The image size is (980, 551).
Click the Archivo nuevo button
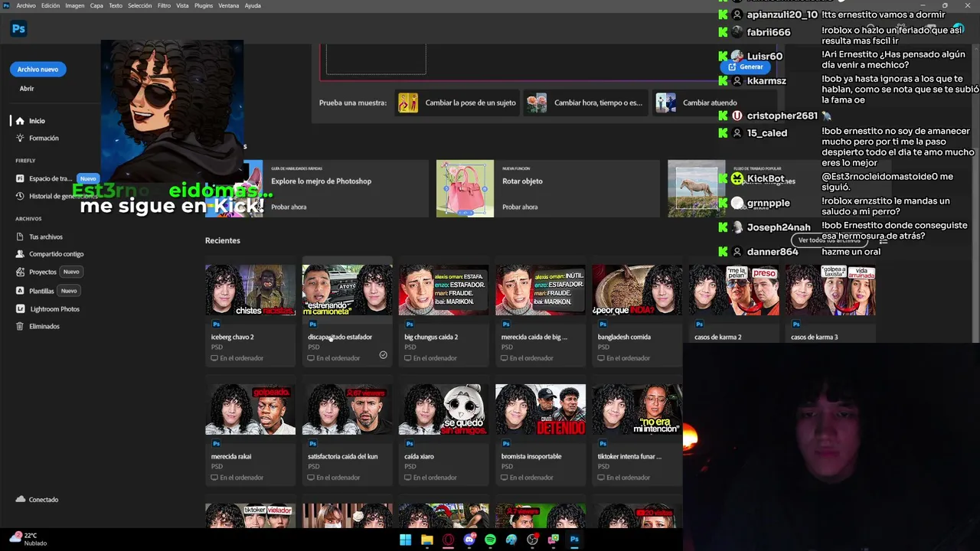click(38, 69)
